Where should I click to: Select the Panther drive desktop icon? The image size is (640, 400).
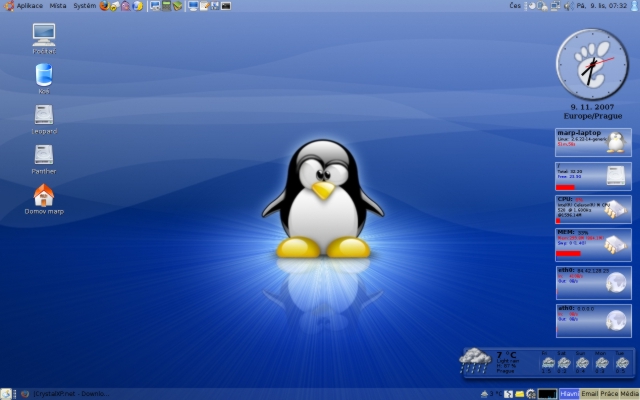pos(44,159)
